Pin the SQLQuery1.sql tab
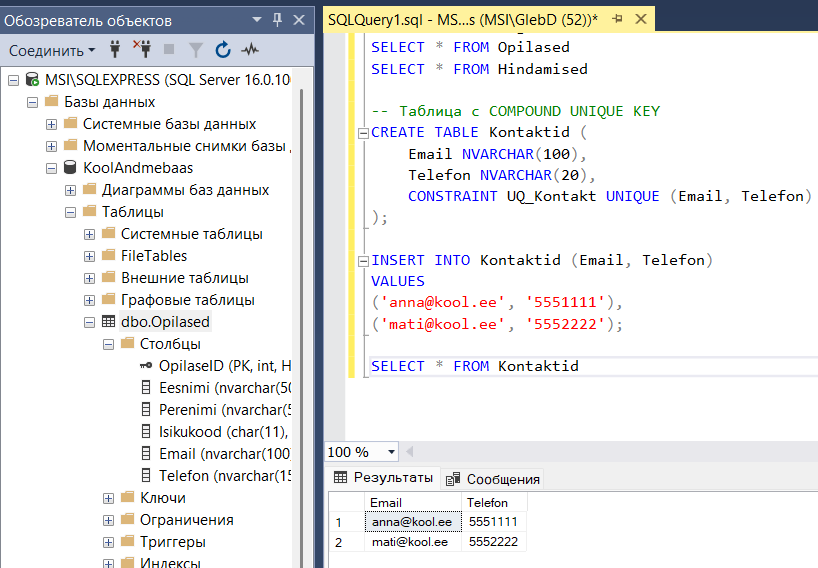 tap(618, 19)
